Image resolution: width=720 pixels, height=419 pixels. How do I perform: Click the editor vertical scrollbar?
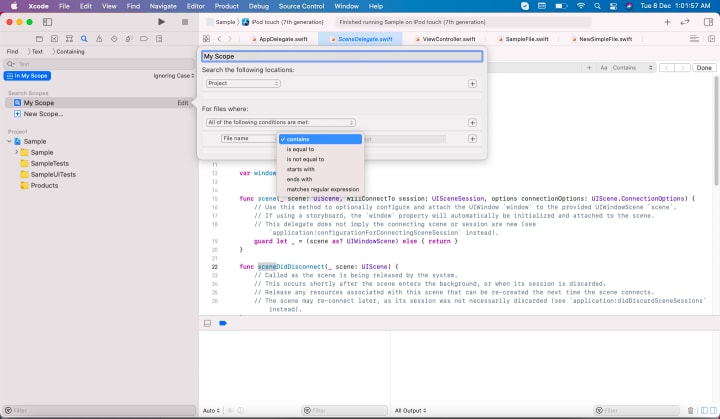(716, 131)
